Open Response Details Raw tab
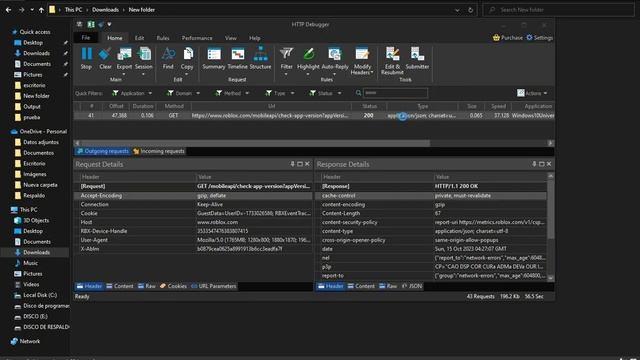This screenshot has width=640, height=360. pyautogui.click(x=388, y=286)
